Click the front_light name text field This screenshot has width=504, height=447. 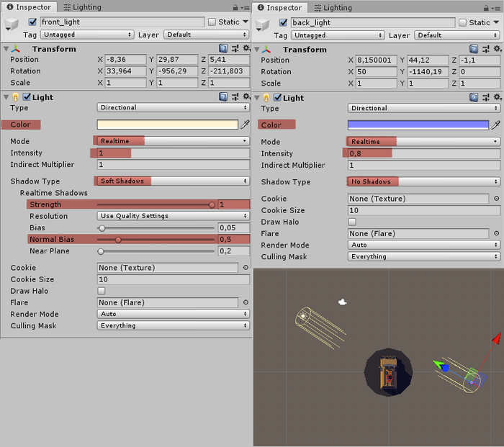pos(122,22)
